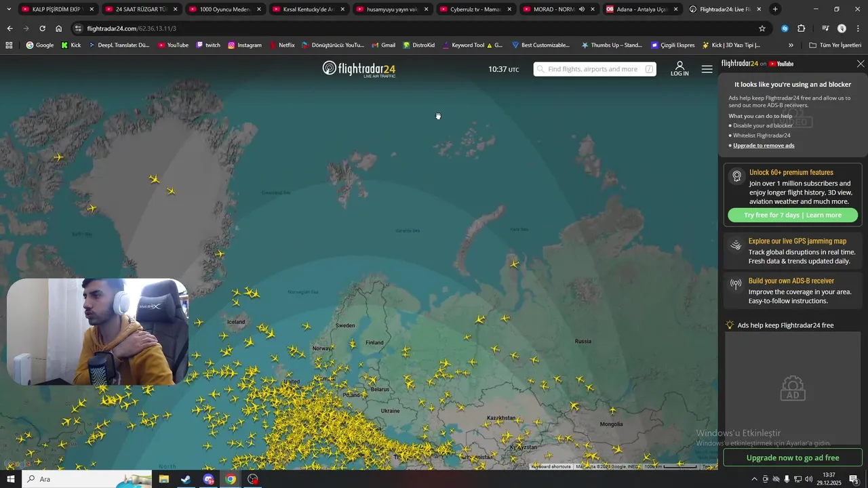Open the Çizgili Ekspres bookmark
The width and height of the screenshot is (868, 488).
[x=673, y=45]
